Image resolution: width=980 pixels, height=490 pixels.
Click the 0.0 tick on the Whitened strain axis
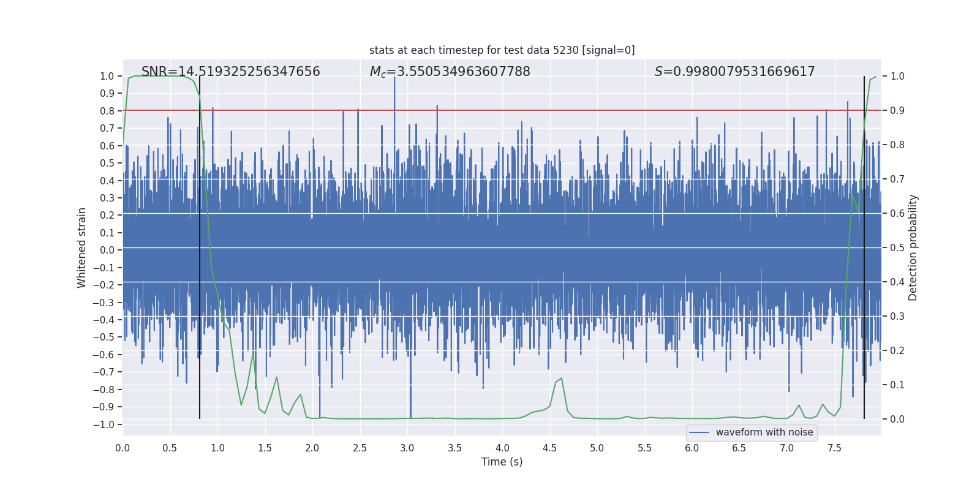click(x=107, y=250)
